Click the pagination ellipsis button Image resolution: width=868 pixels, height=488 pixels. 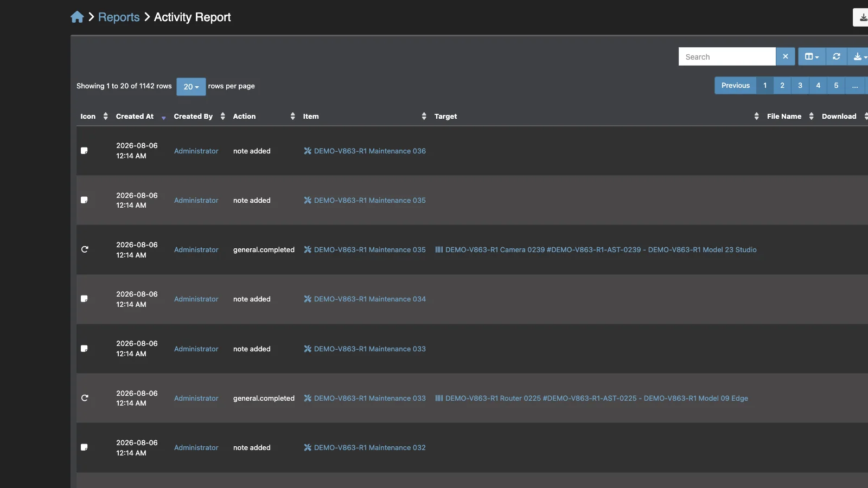855,86
